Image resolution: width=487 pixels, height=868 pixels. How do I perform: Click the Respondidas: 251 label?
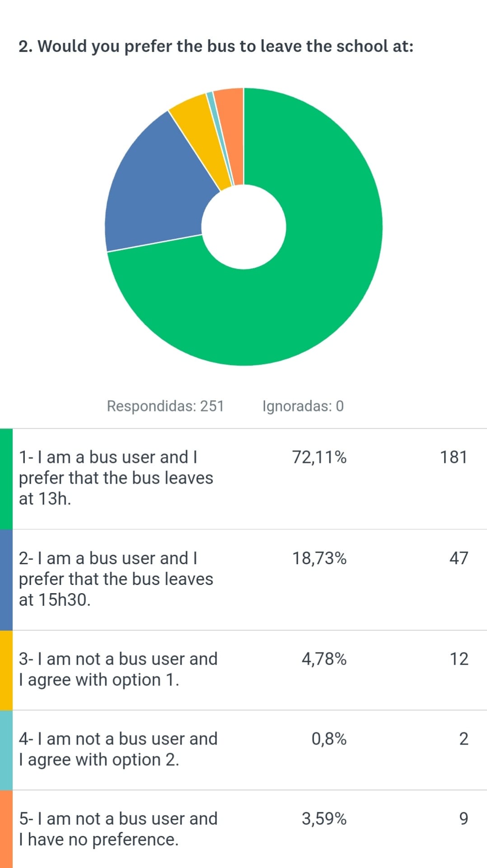tap(165, 406)
